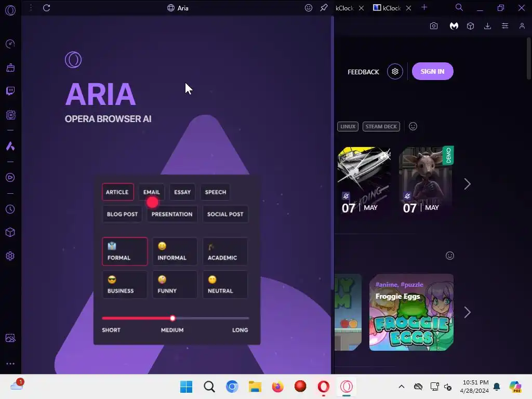Click the length slider handle
The width and height of the screenshot is (532, 399).
tap(172, 318)
